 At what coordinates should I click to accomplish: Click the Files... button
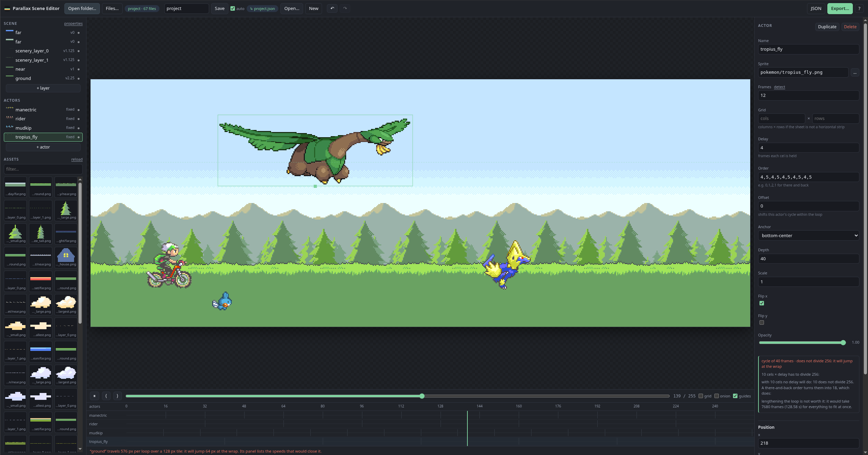tap(112, 9)
